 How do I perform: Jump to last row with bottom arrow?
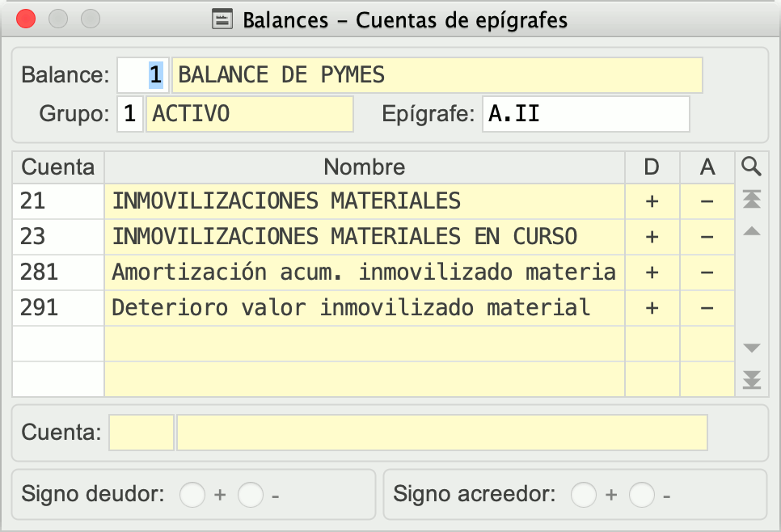(x=752, y=379)
